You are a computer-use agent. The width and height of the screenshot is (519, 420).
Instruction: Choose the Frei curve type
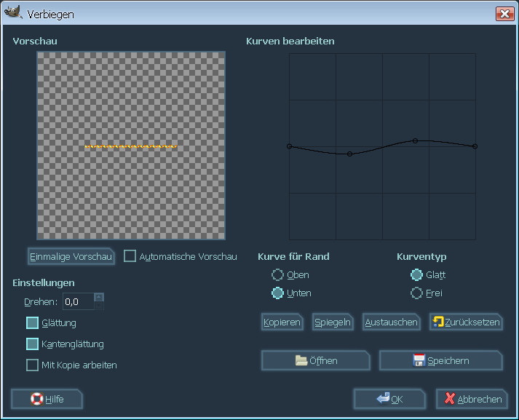pyautogui.click(x=417, y=293)
